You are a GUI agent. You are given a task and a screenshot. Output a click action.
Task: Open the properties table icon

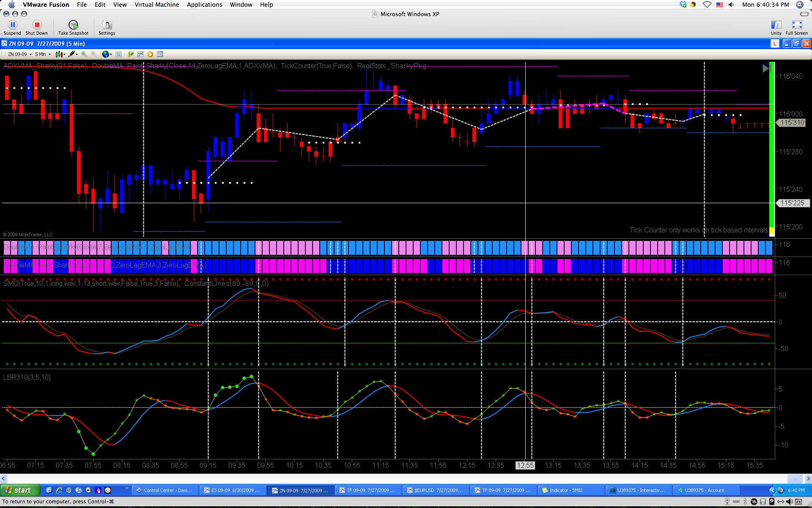point(160,54)
